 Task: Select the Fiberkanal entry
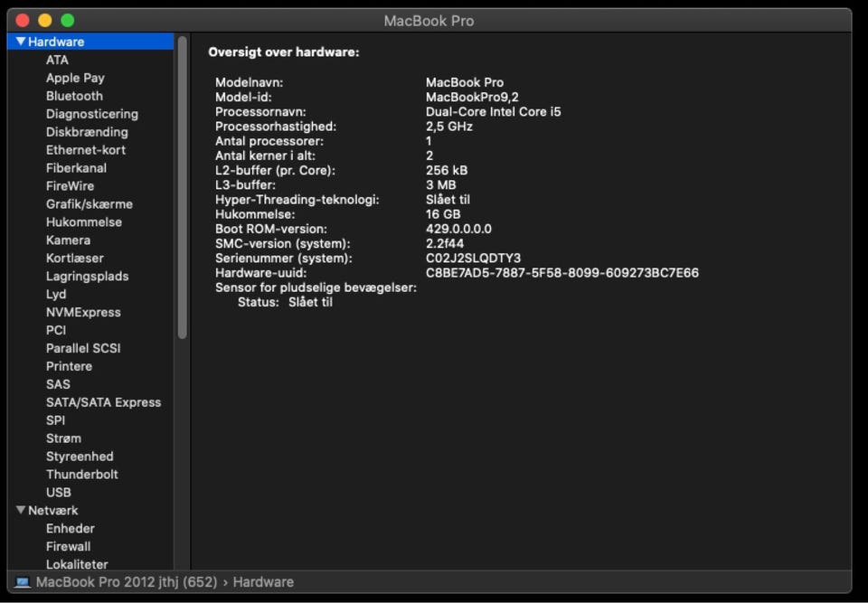pos(76,168)
